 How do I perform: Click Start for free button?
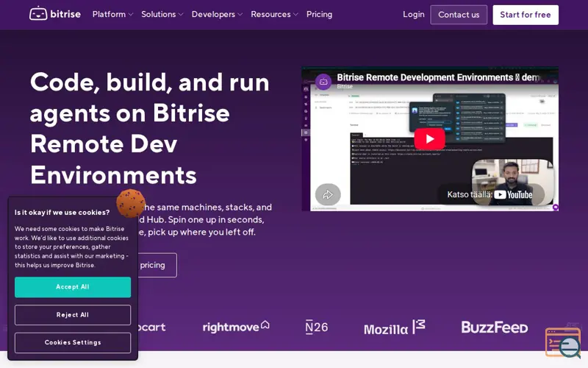[526, 15]
